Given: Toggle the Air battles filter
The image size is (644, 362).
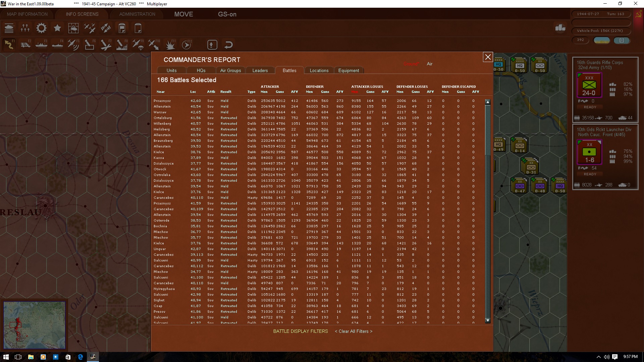Looking at the screenshot, I should click(429, 64).
